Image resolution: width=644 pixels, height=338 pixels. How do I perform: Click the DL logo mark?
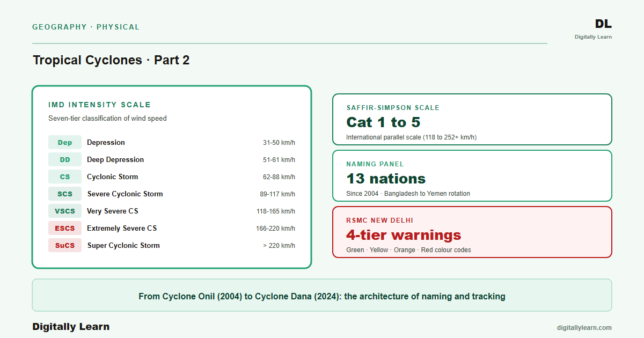tap(603, 24)
